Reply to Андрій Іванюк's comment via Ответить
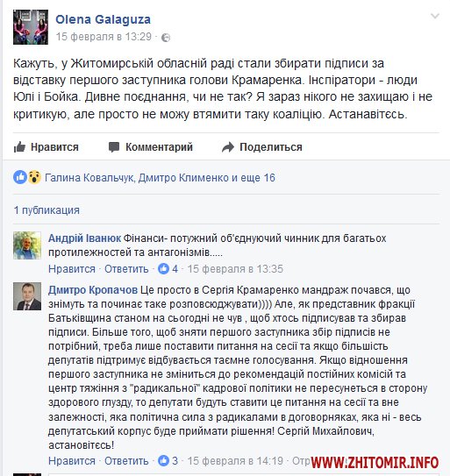 [126, 269]
